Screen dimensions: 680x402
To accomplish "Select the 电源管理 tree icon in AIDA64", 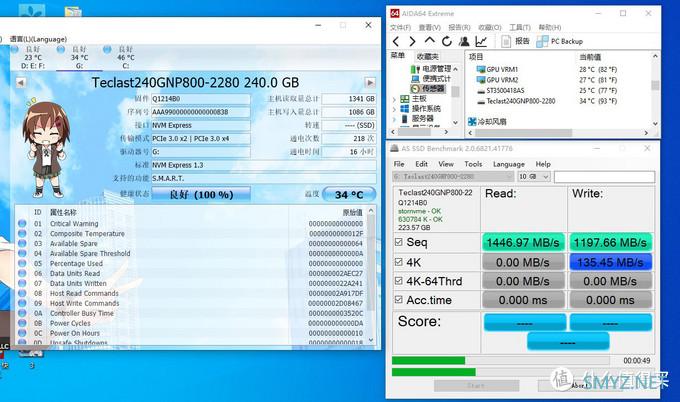I will pos(415,69).
